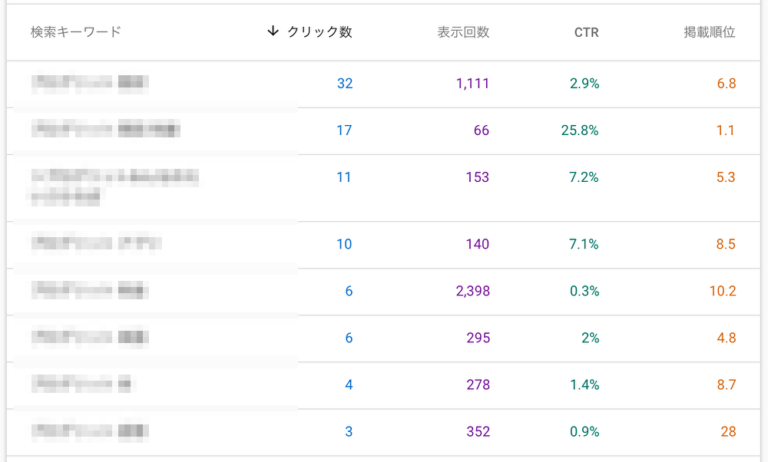Sort by クリック数 column header
The image size is (768, 462).
tap(319, 32)
